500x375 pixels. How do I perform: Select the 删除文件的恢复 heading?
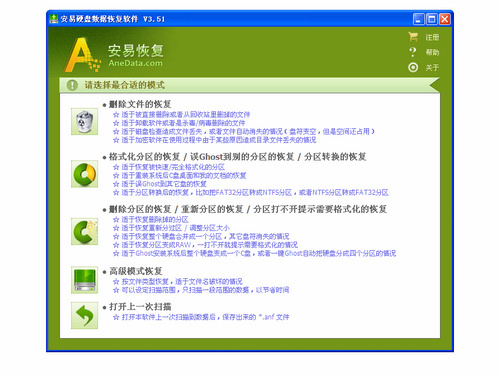pyautogui.click(x=140, y=104)
